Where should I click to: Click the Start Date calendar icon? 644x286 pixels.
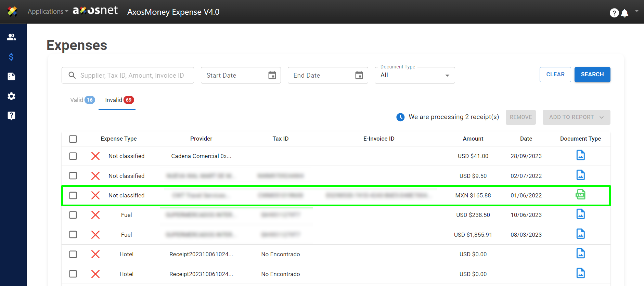pyautogui.click(x=272, y=75)
